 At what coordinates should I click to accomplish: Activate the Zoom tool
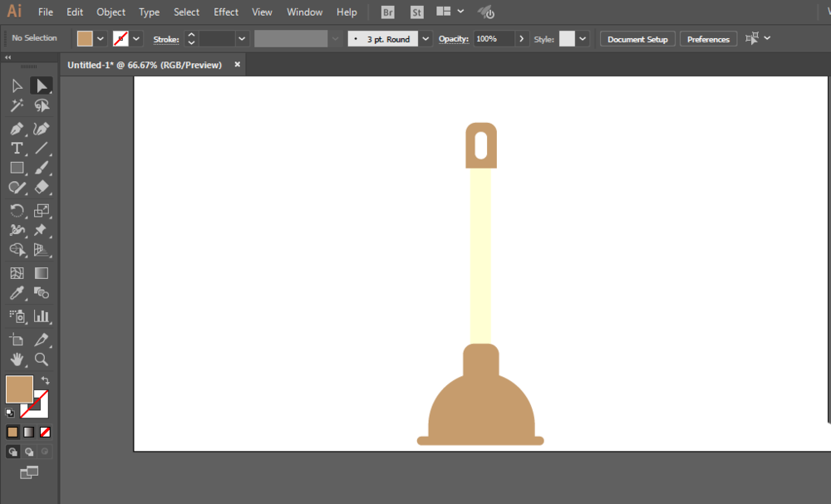(x=42, y=360)
